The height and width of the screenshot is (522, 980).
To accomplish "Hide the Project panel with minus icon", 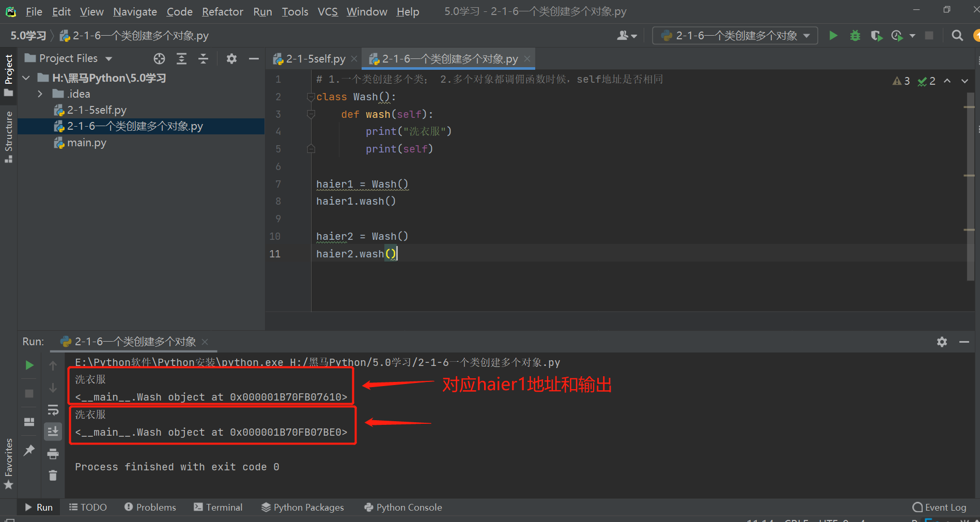I will tap(254, 59).
